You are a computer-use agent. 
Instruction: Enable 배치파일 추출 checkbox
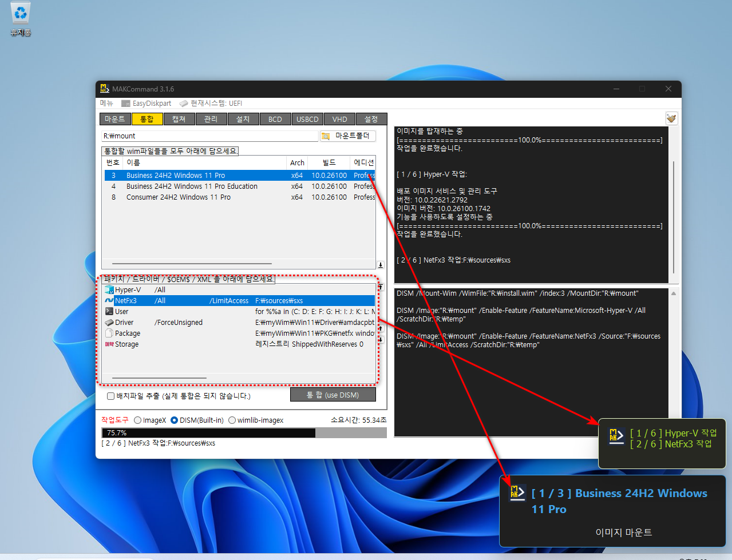click(110, 396)
